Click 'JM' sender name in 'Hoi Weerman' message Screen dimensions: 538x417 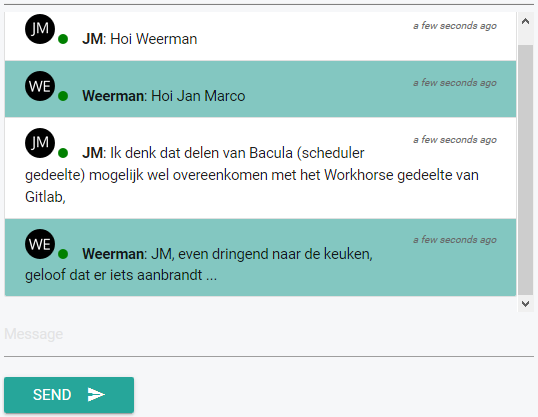click(x=92, y=39)
